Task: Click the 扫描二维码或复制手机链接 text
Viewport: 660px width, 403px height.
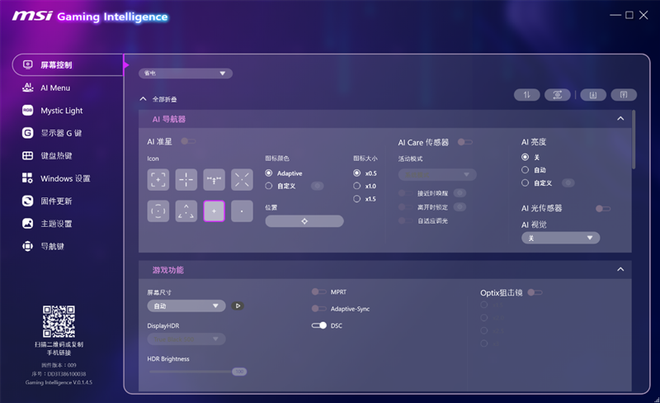Action: point(59,348)
